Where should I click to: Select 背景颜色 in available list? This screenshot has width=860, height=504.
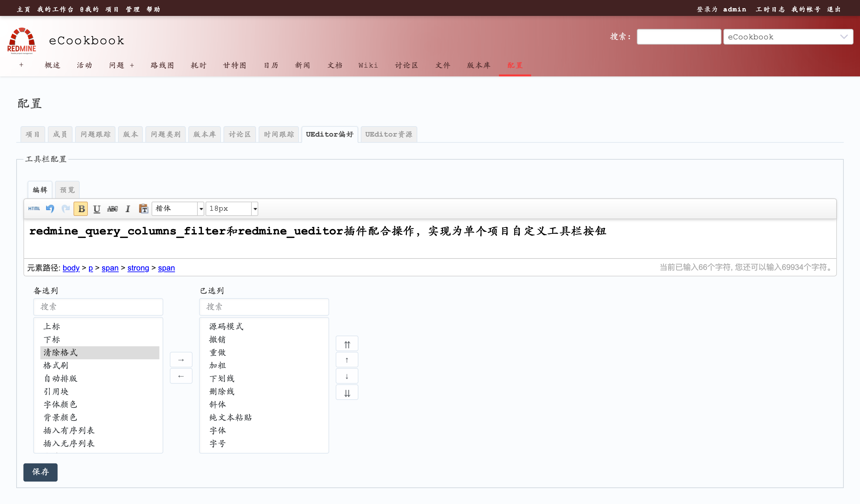[x=100, y=417]
